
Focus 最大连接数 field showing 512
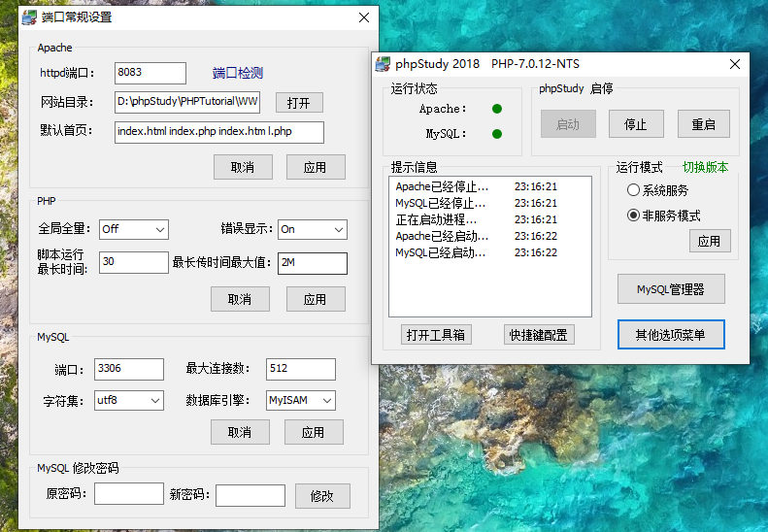(301, 369)
